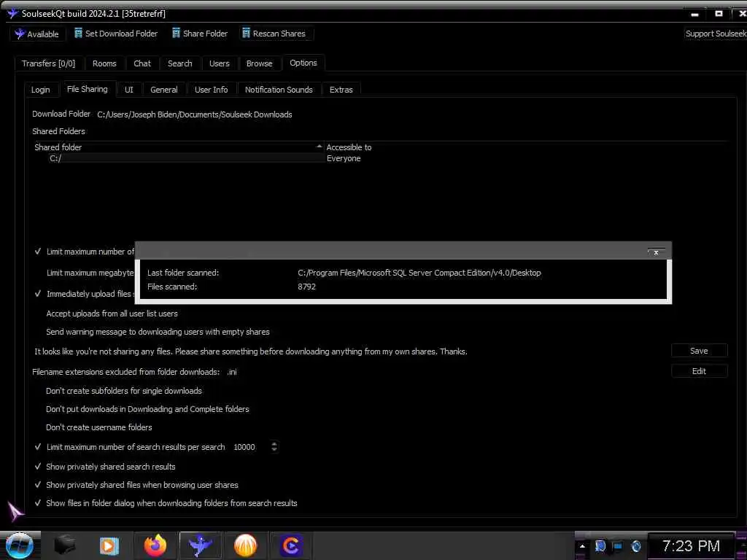The height and width of the screenshot is (560, 747).
Task: Open the UI options sub-tab
Action: pos(128,90)
